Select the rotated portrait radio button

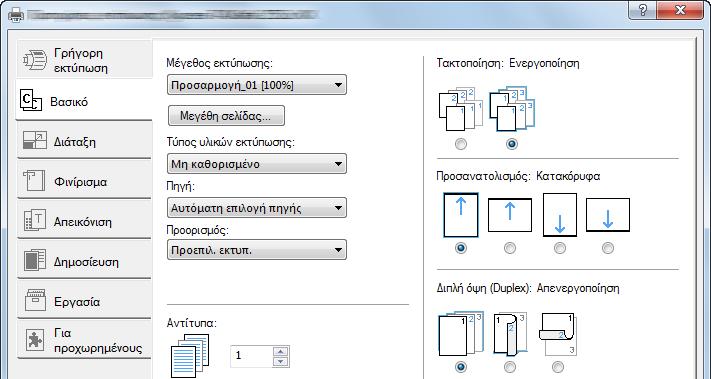coord(560,248)
